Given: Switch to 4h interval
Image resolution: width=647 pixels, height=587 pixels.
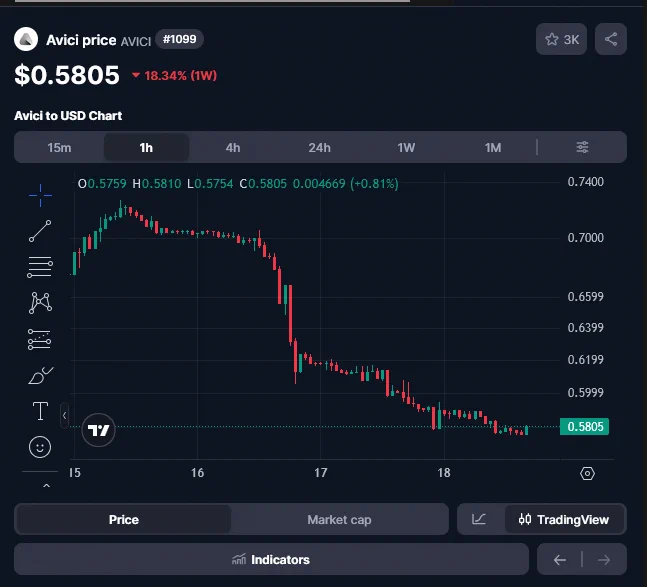Looking at the screenshot, I should coord(233,147).
